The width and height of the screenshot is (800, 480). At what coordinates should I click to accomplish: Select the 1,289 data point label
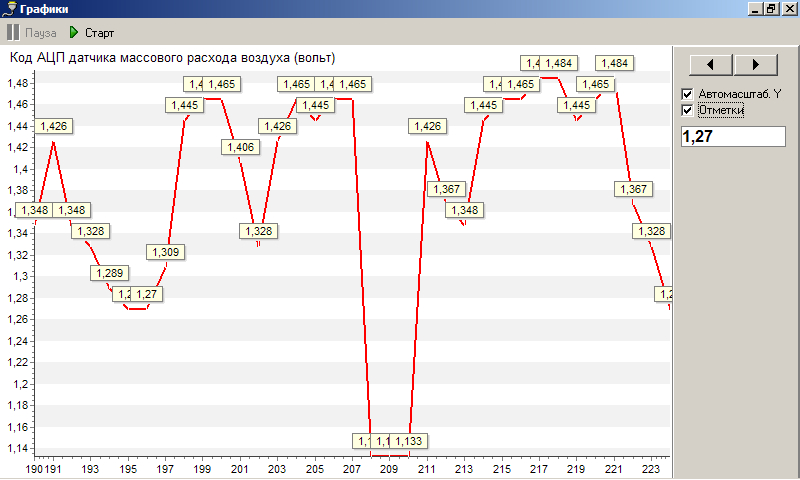click(110, 273)
